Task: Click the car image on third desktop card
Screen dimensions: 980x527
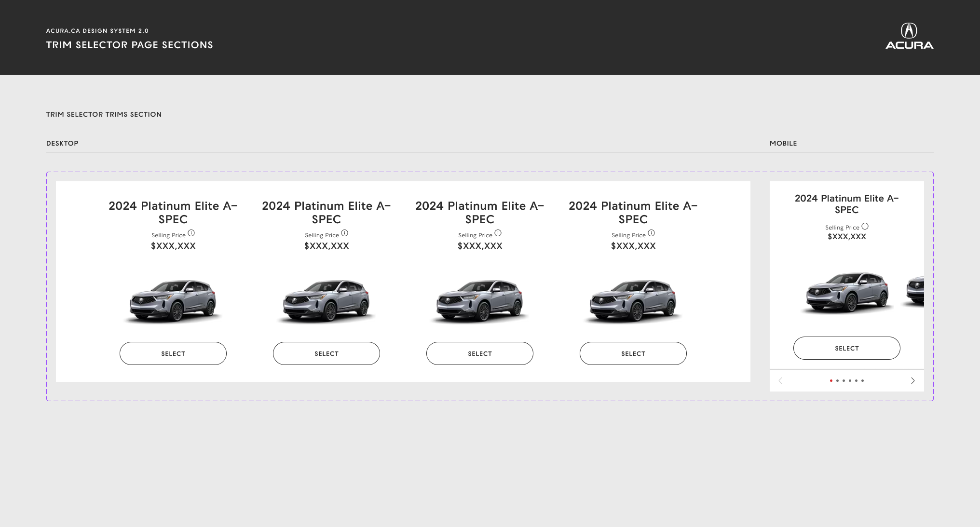Action: 480,300
